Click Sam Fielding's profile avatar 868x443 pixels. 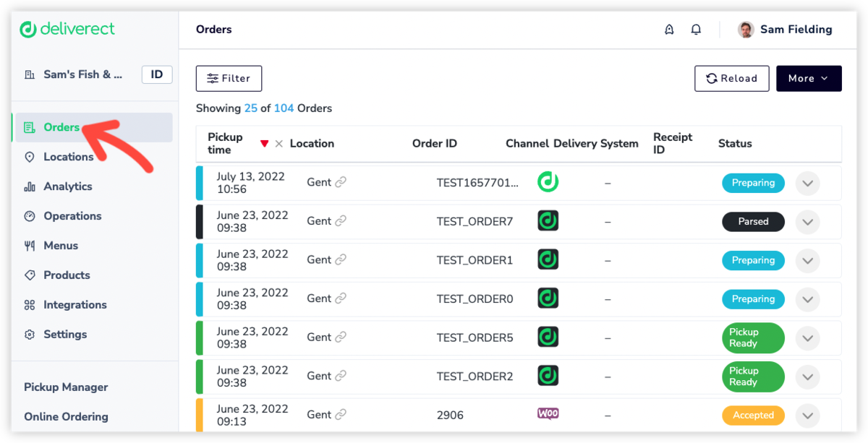(x=745, y=30)
